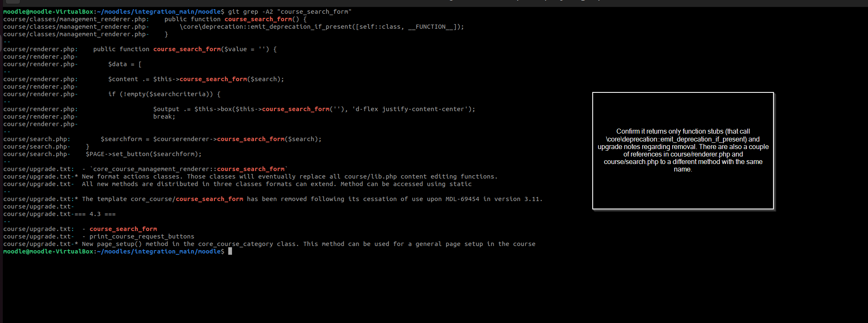
Task: Click "print_course_request_buttons" text
Action: coord(142,236)
